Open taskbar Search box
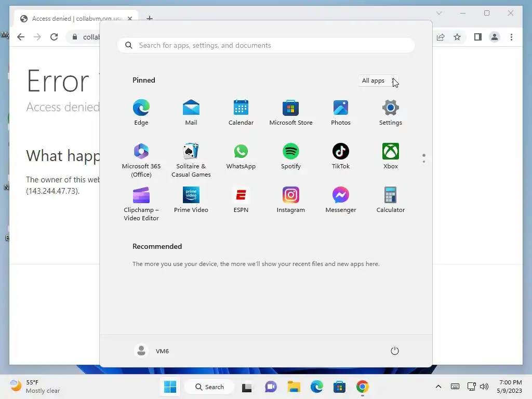 pos(210,387)
